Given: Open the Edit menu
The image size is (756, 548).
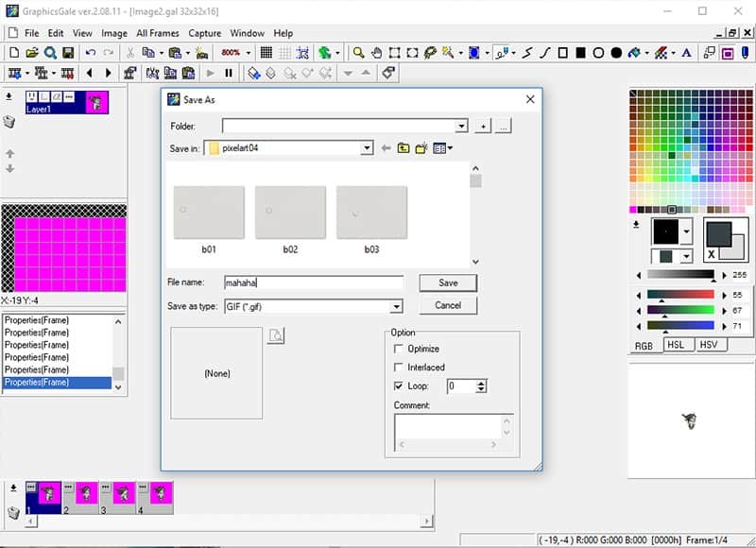Looking at the screenshot, I should click(56, 33).
